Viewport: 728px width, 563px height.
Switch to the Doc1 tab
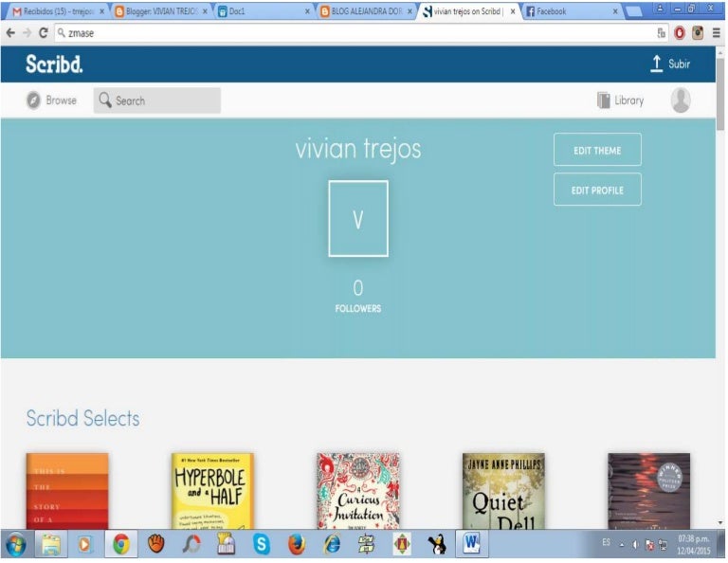point(263,11)
